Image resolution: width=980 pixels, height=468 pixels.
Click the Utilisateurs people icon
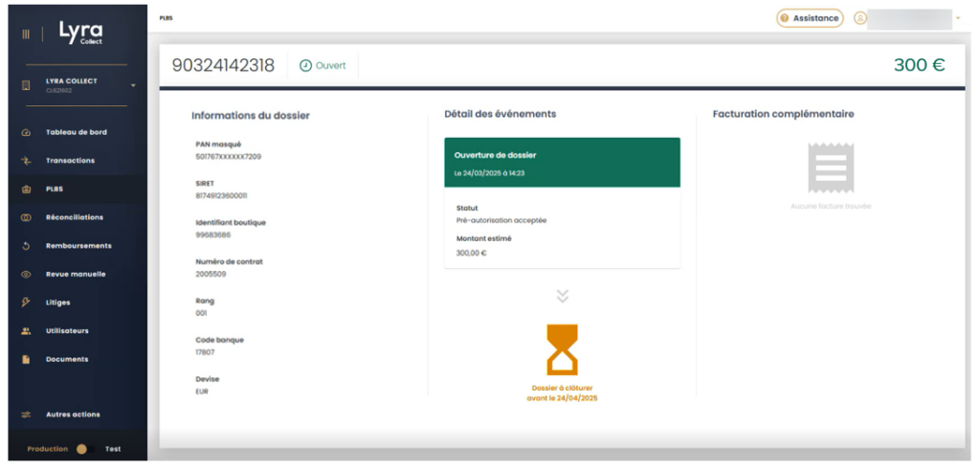coord(26,331)
